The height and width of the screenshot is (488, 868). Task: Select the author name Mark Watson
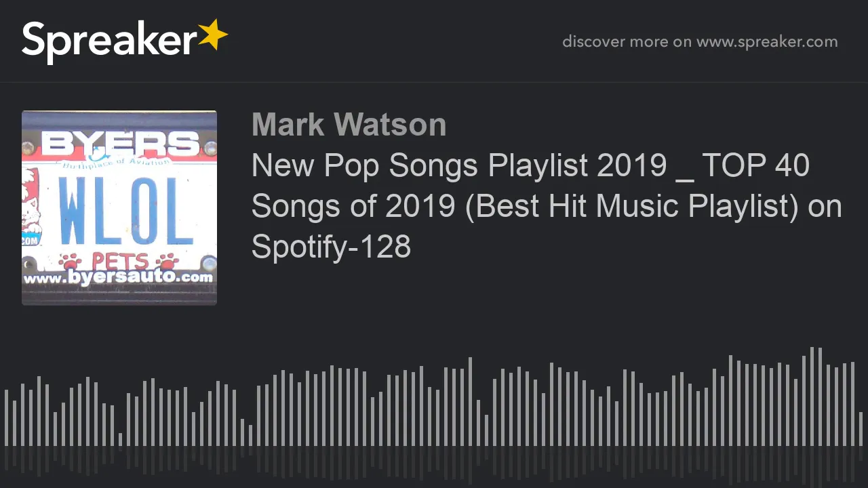pyautogui.click(x=349, y=125)
